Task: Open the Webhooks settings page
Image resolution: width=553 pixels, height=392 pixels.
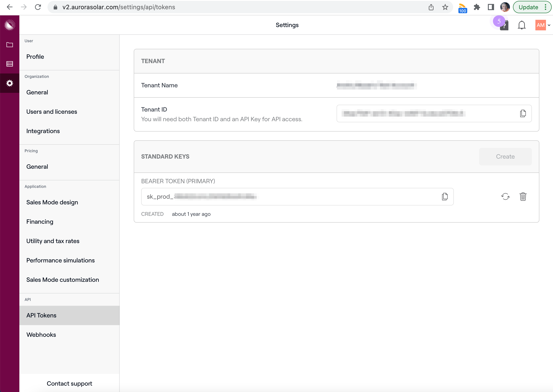Action: pyautogui.click(x=41, y=335)
